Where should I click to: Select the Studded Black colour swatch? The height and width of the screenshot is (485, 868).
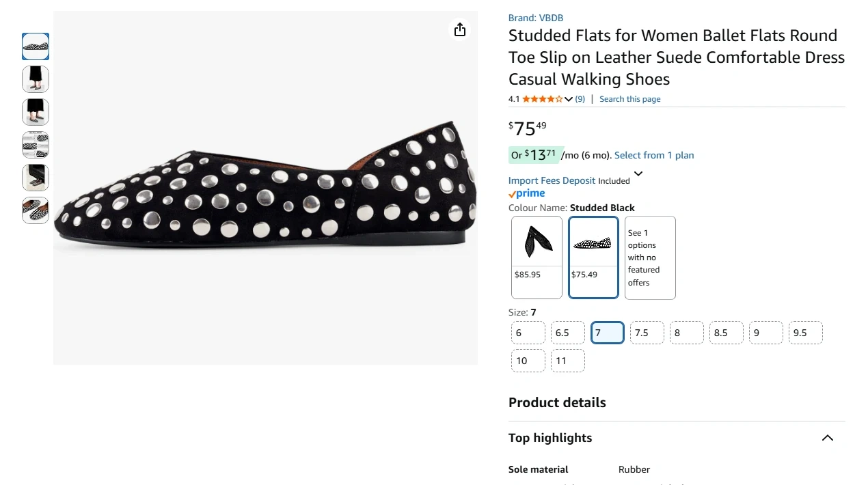(x=593, y=258)
